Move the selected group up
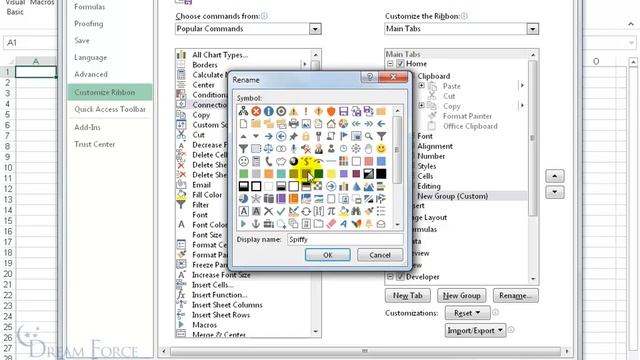 point(555,176)
